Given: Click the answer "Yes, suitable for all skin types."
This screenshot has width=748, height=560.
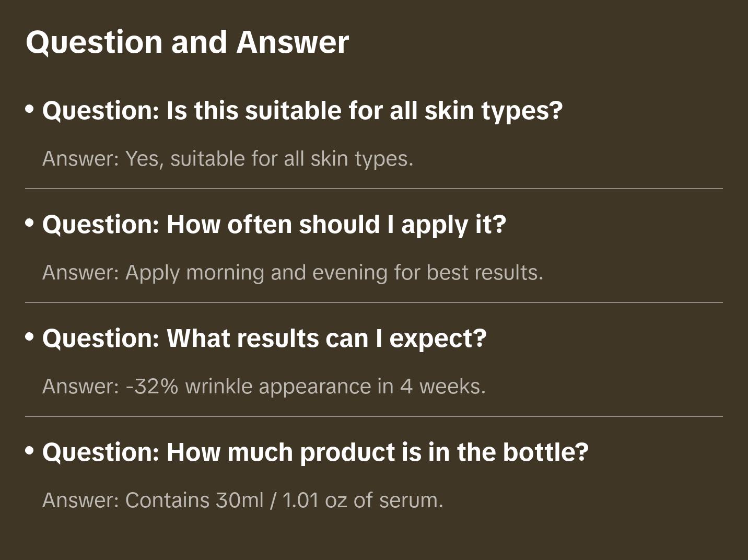Looking at the screenshot, I should pyautogui.click(x=228, y=159).
